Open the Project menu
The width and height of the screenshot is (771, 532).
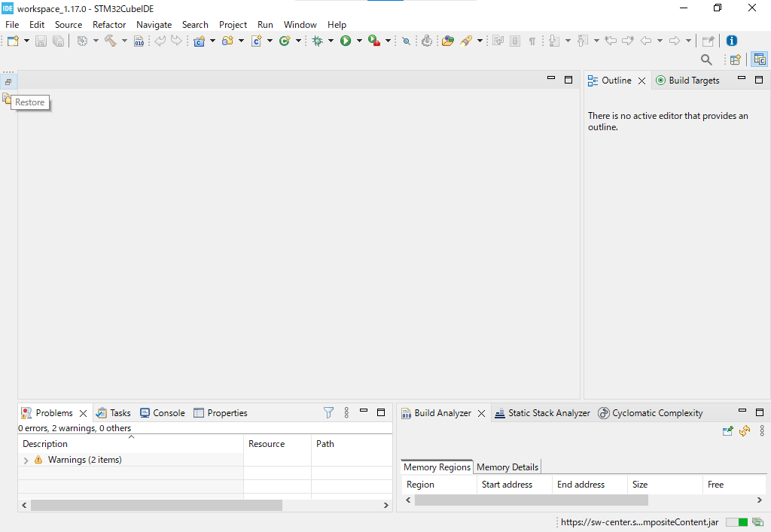[233, 25]
